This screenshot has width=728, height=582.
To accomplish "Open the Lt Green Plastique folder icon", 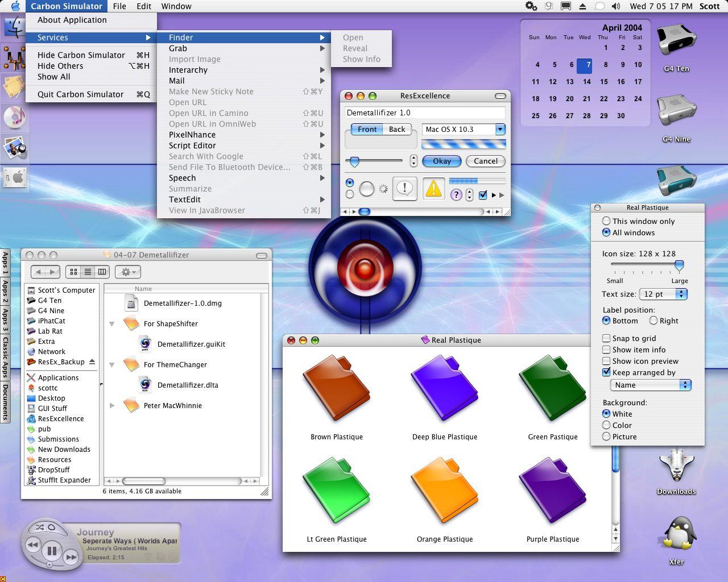I will (x=336, y=490).
